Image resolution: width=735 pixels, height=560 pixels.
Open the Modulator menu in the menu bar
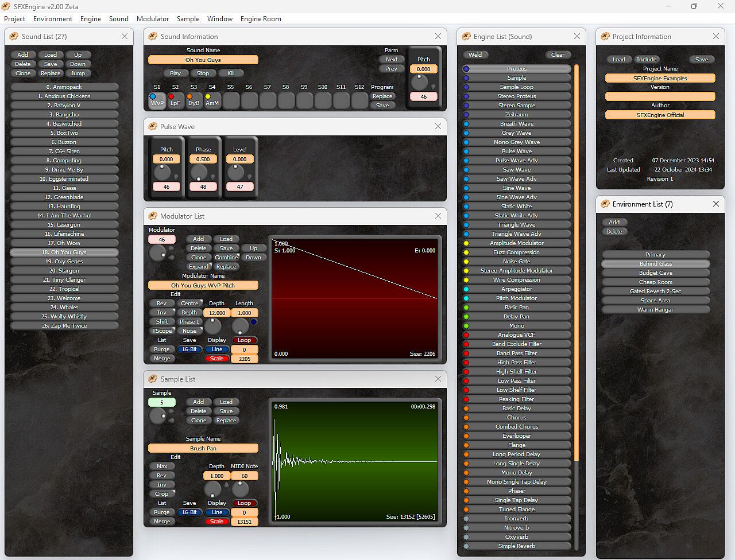(x=152, y=19)
